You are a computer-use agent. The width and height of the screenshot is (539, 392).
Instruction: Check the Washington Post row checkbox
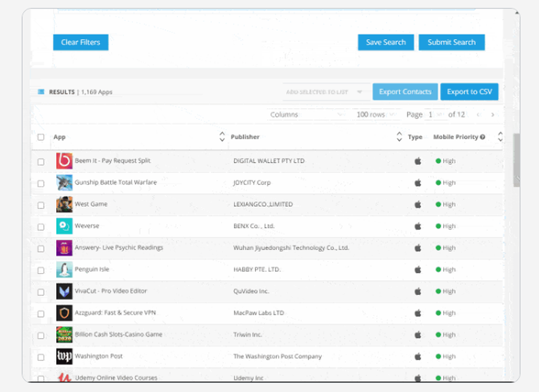coord(41,358)
